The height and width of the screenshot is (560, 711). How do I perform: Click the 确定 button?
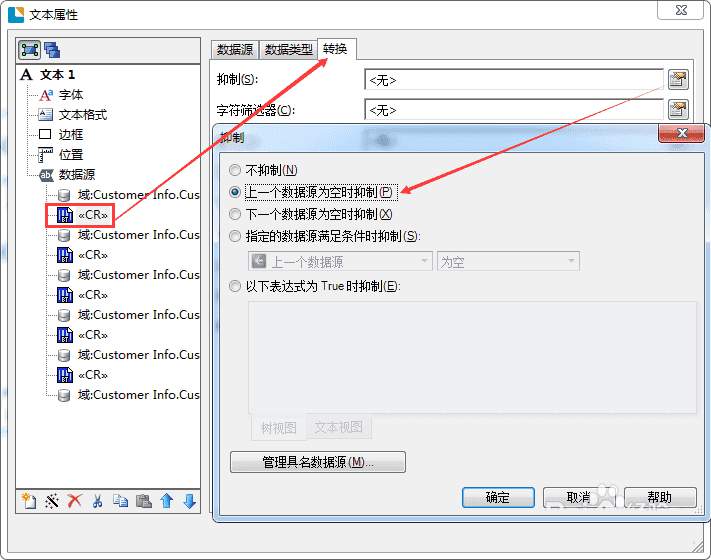click(498, 497)
